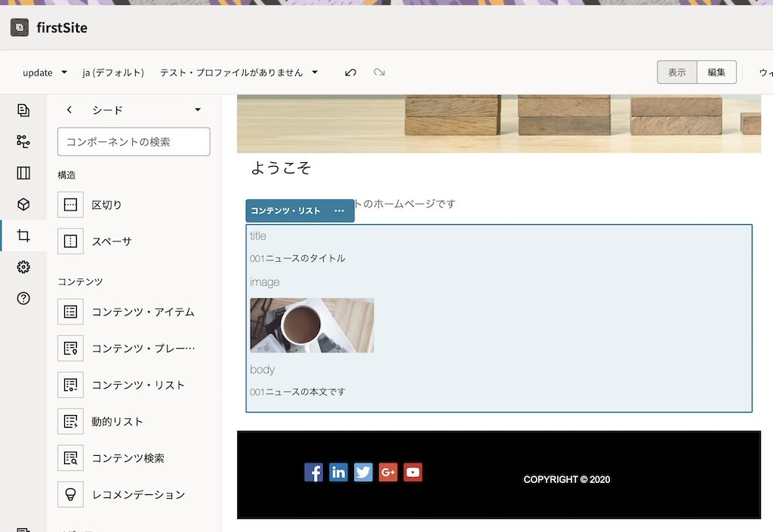
Task: Open the help question mark icon
Action: (x=23, y=298)
